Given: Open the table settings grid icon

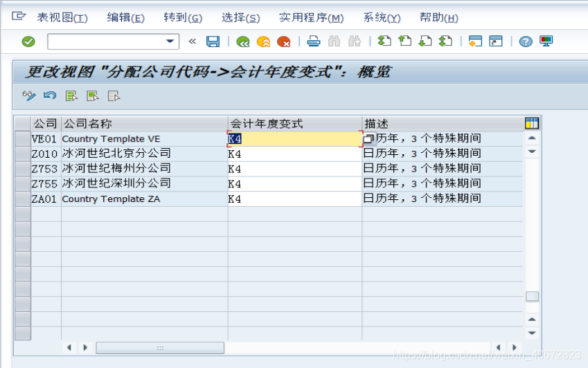Looking at the screenshot, I should 532,123.
